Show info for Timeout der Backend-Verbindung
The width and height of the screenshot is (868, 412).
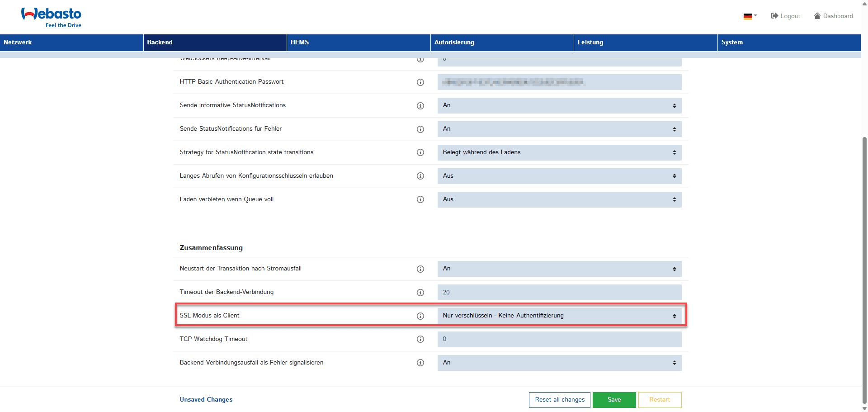(x=420, y=293)
